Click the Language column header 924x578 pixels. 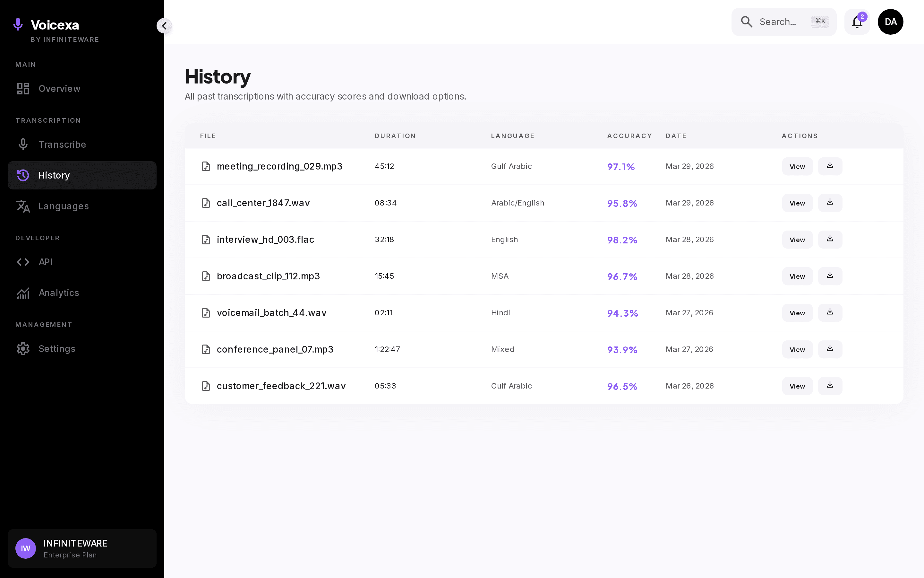pos(513,136)
